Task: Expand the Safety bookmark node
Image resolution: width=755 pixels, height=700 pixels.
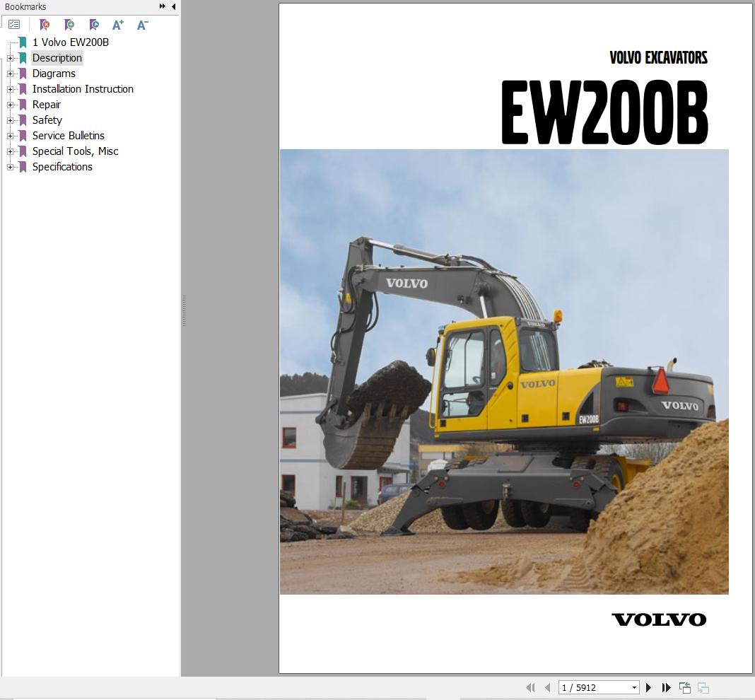Action: (x=10, y=120)
